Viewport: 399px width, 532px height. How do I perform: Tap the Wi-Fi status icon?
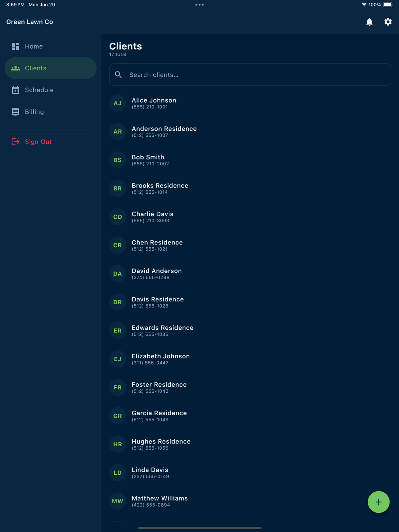pyautogui.click(x=364, y=5)
